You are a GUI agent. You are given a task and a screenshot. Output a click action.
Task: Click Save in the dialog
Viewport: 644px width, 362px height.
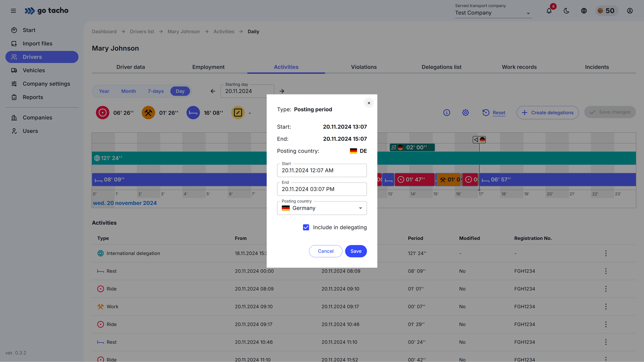[x=356, y=251]
